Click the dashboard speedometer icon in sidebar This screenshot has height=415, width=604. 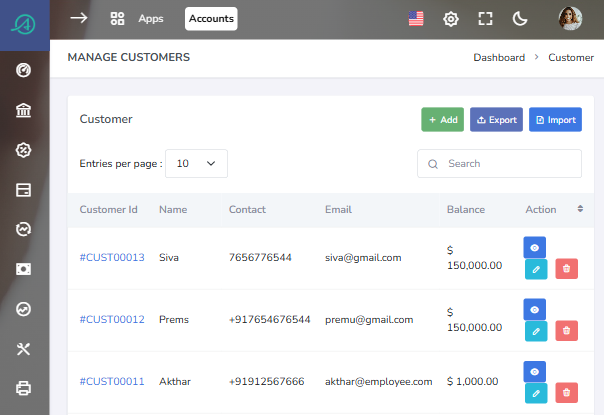coord(24,70)
